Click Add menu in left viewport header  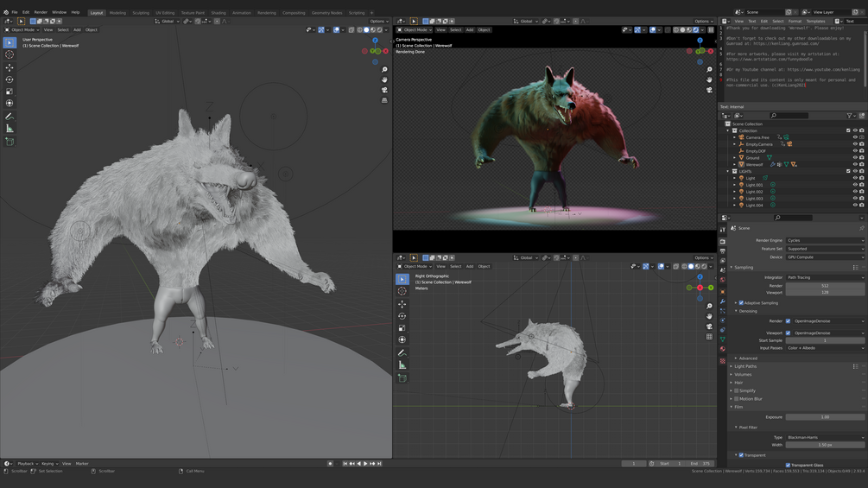coord(77,30)
